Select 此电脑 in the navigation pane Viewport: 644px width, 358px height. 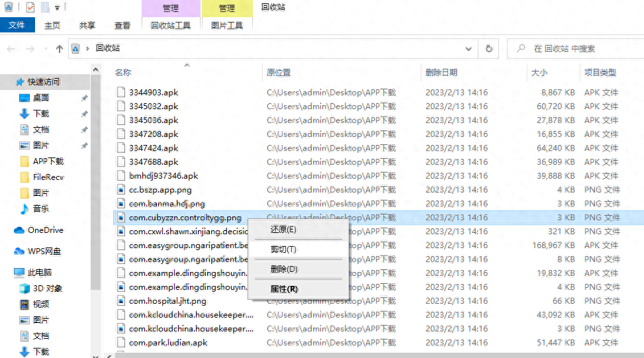(40, 273)
